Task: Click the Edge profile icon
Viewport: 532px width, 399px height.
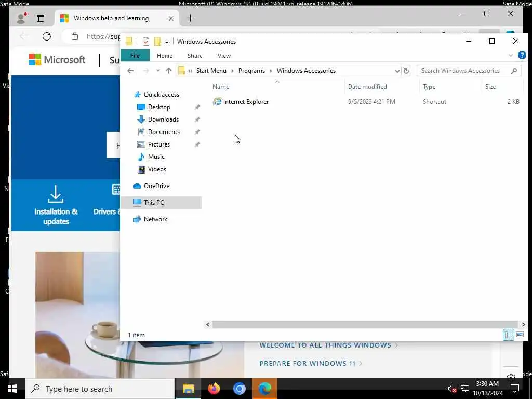Action: (21, 18)
